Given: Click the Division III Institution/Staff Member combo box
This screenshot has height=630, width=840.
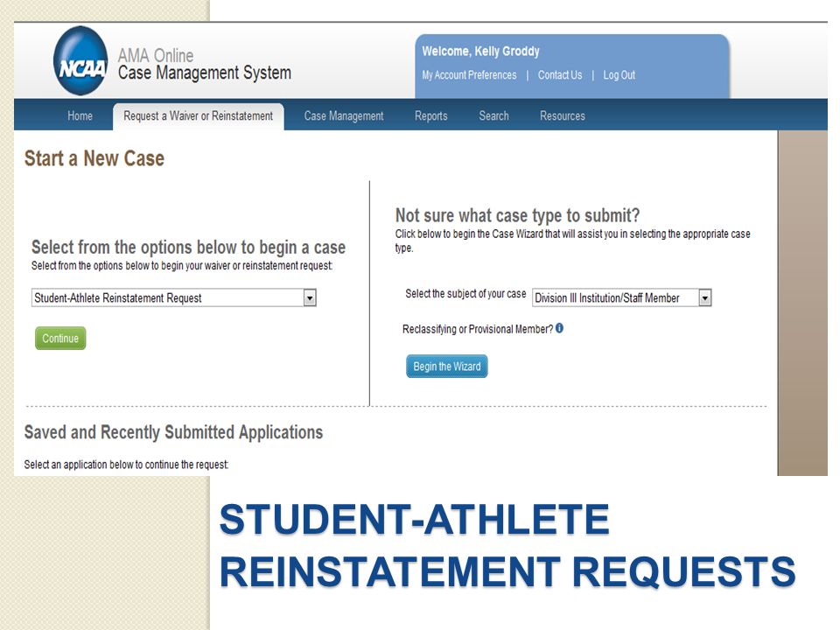Looking at the screenshot, I should click(x=622, y=297).
